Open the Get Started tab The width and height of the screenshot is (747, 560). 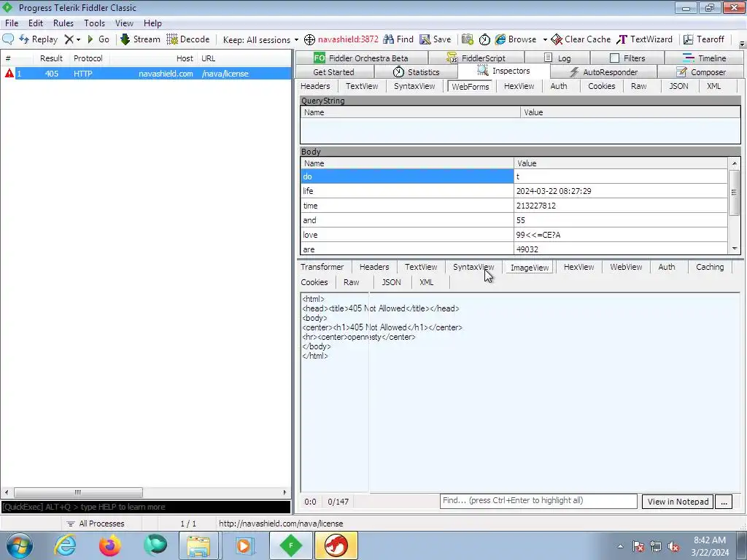(x=333, y=72)
